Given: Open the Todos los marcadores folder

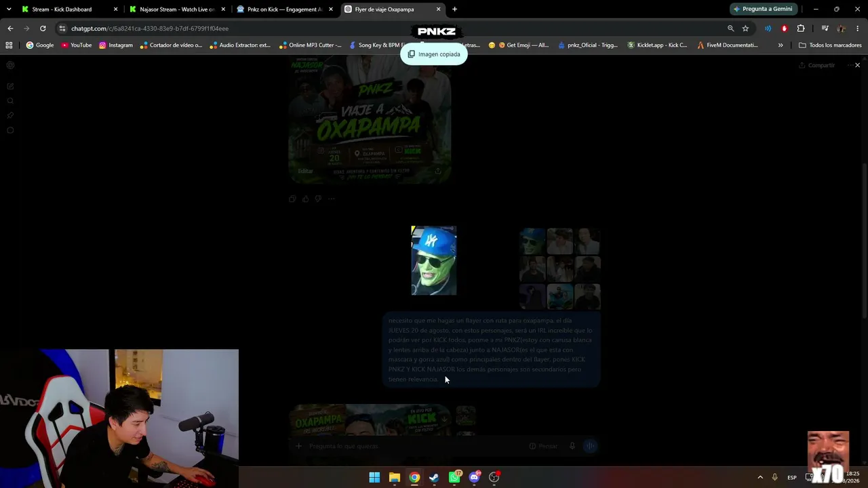Looking at the screenshot, I should [x=830, y=45].
